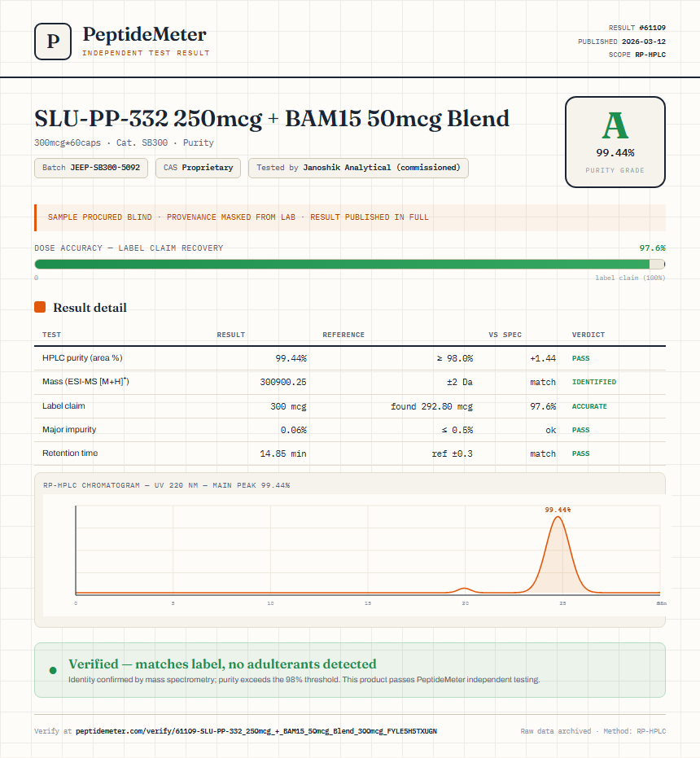The height and width of the screenshot is (758, 700).
Task: Click the SCOPE RP-HPLC text
Action: [637, 55]
